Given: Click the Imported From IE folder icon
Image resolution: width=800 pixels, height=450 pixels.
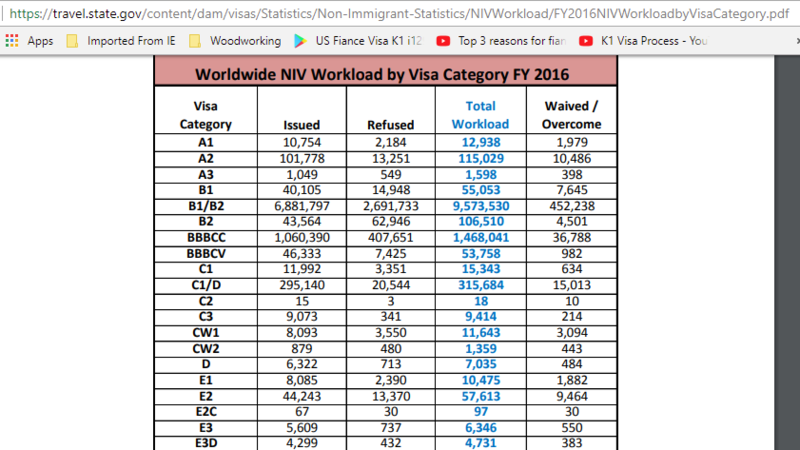Looking at the screenshot, I should pyautogui.click(x=72, y=42).
